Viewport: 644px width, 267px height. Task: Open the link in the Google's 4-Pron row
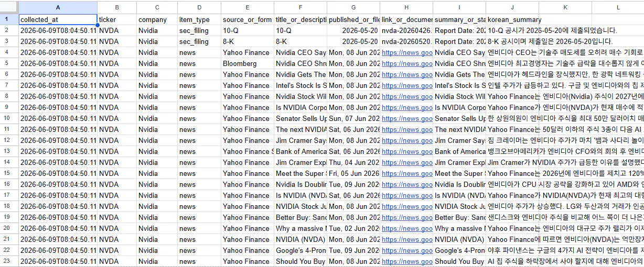(x=407, y=250)
